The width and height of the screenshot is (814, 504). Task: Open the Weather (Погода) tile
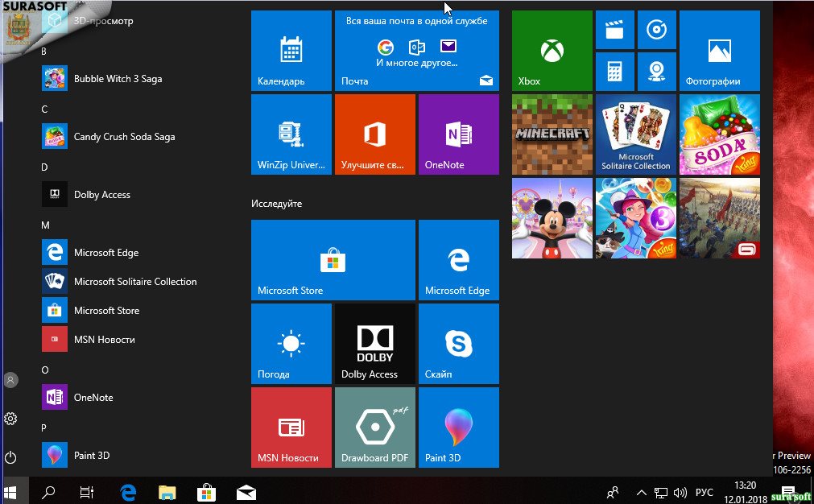(291, 344)
